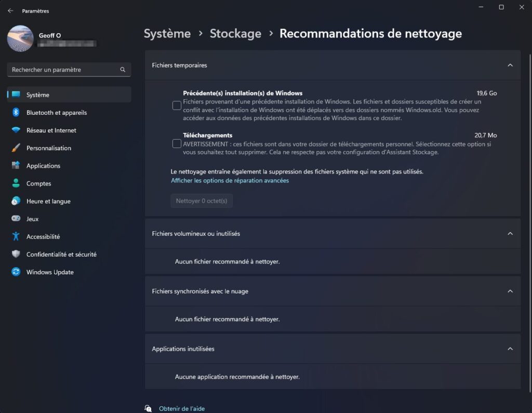Click the Personnalisation paintbrush icon

click(16, 148)
